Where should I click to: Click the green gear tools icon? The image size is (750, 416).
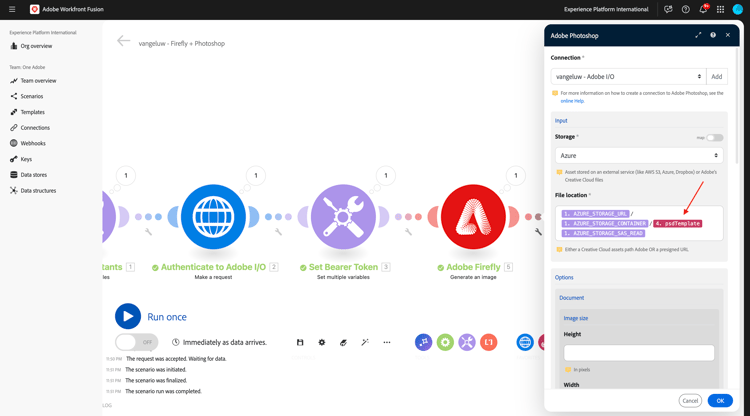point(445,342)
